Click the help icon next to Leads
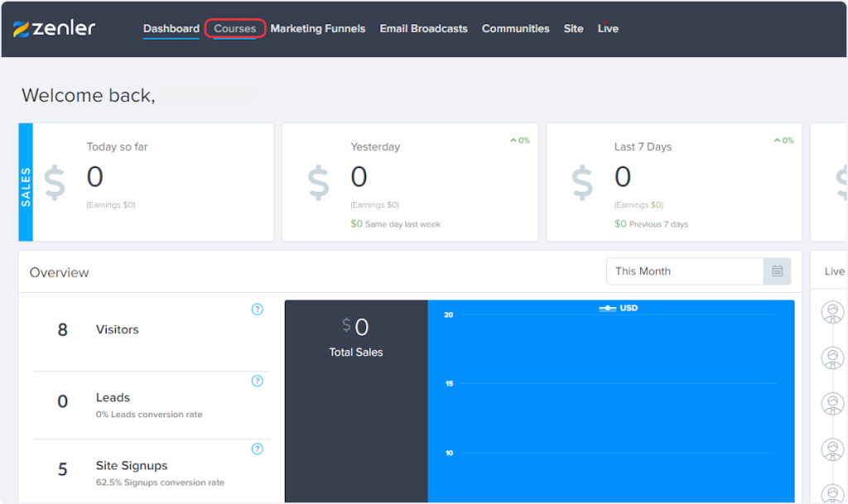 [257, 381]
